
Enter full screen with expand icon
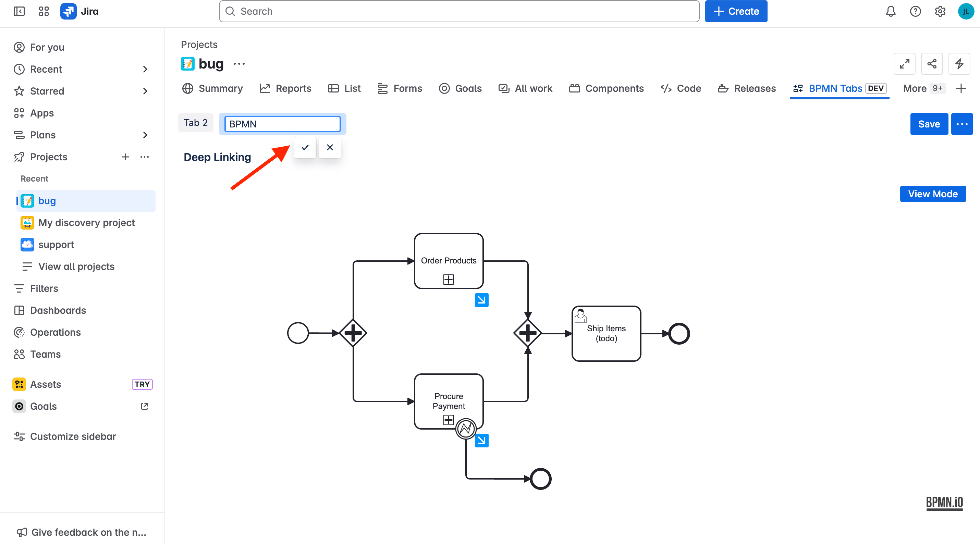pos(904,64)
